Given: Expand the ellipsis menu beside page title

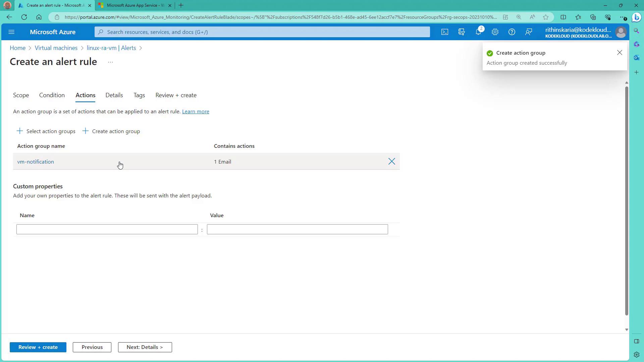Looking at the screenshot, I should (x=110, y=62).
